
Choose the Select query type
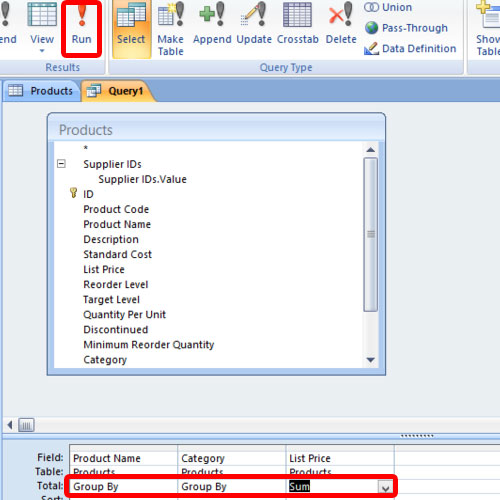131,28
